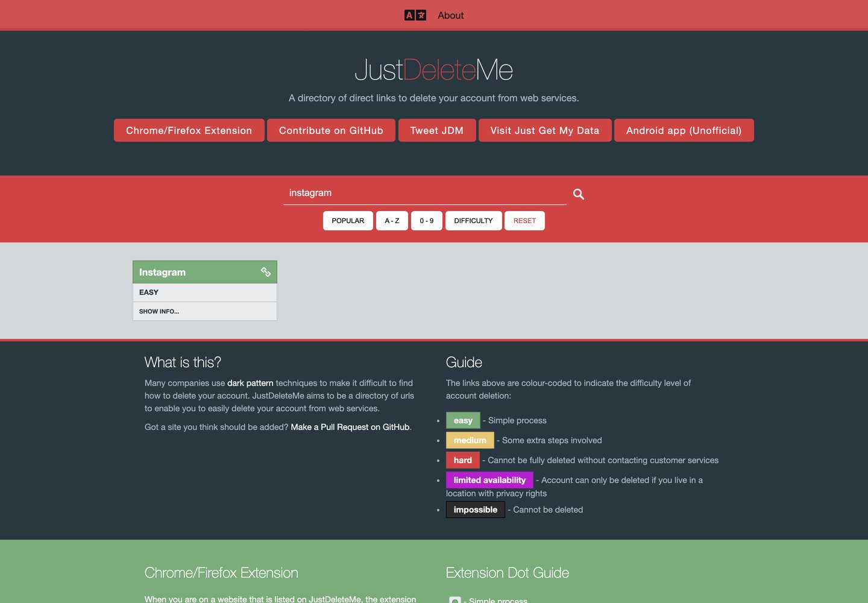Click the Tweet JDM button
This screenshot has width=868, height=603.
[x=437, y=130]
